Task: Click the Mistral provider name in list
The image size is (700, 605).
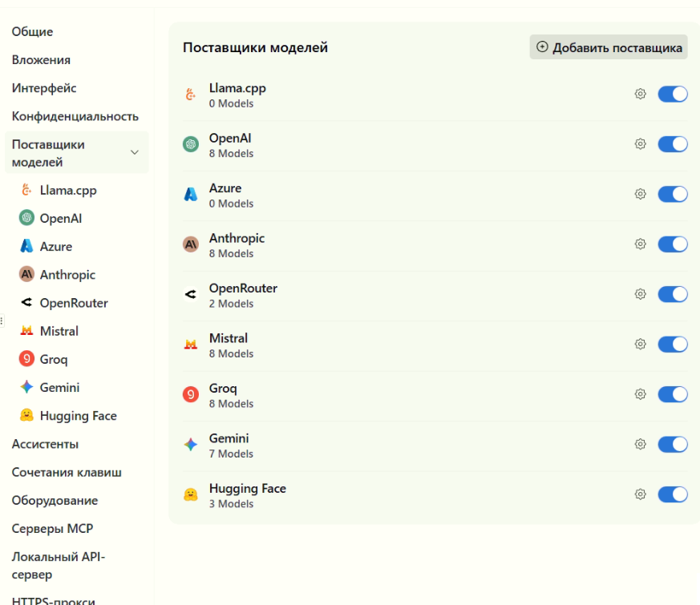Action: click(x=229, y=337)
